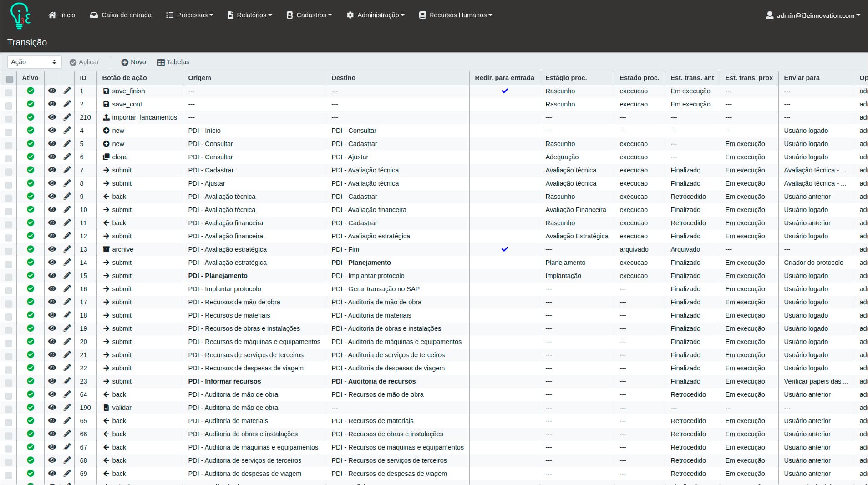Viewport: 868px width, 485px height.
Task: Check the row with ID 210
Action: click(9, 119)
